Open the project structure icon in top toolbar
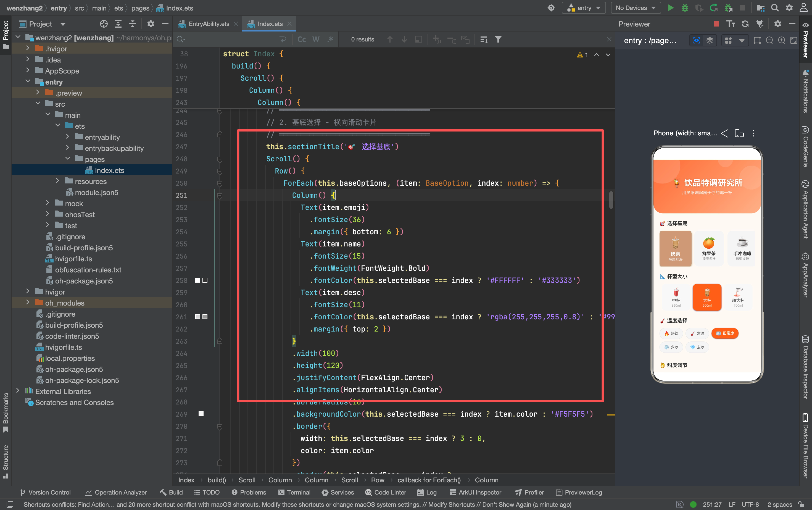This screenshot has height=510, width=812. coord(760,8)
